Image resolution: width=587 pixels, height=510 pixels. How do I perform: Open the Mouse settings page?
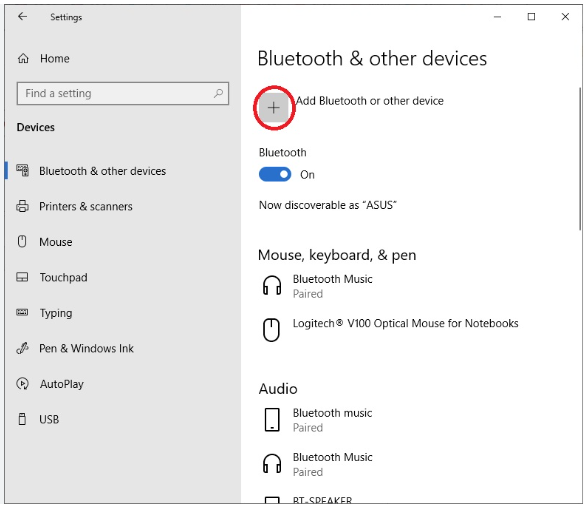click(x=56, y=242)
